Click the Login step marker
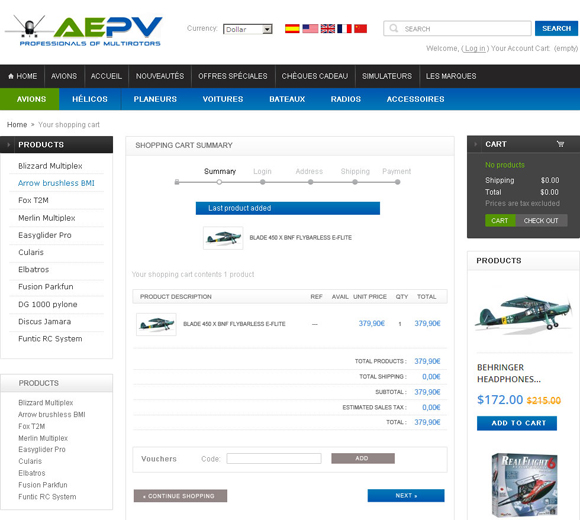This screenshot has width=580, height=520. point(263,182)
